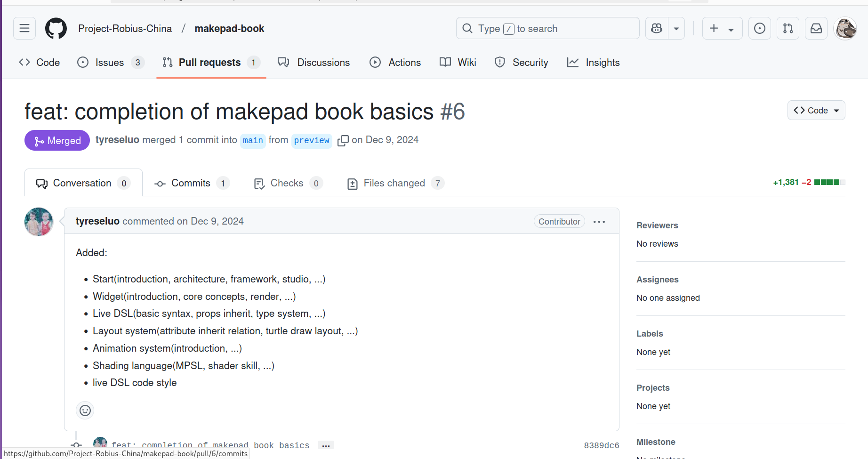Open the Insights tab
Image resolution: width=868 pixels, height=459 pixels.
click(x=594, y=63)
